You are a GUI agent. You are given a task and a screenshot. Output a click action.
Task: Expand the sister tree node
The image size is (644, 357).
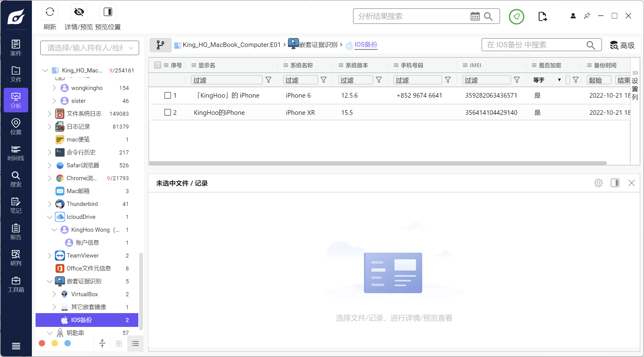click(x=54, y=101)
